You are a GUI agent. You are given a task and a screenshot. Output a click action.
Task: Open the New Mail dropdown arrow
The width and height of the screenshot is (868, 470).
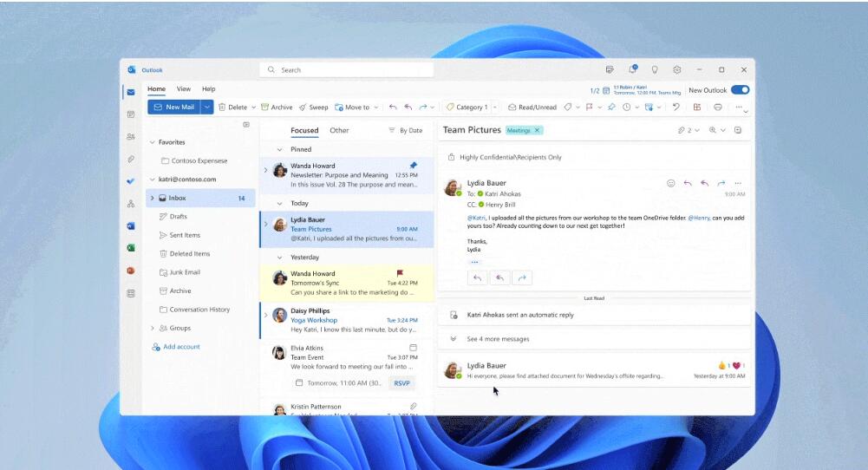(x=206, y=107)
